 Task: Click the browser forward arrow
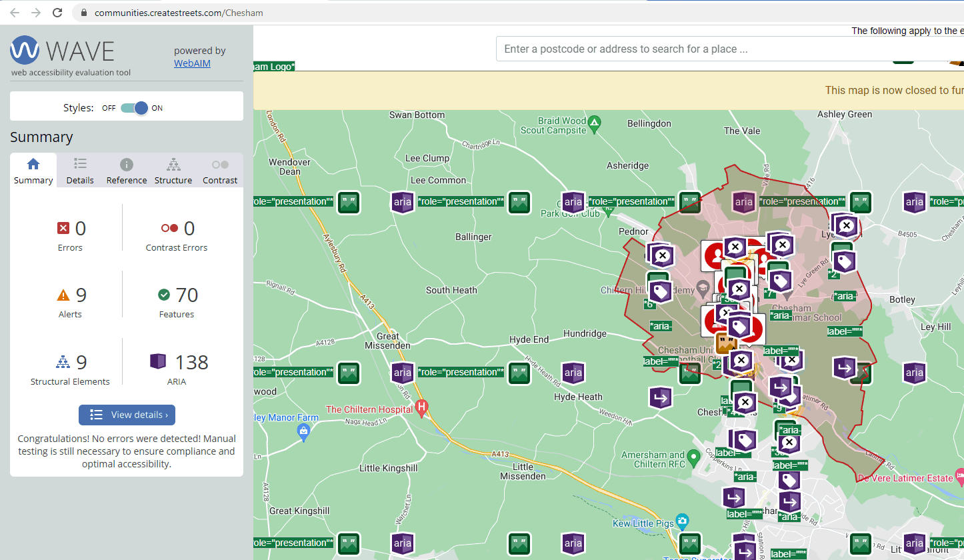pos(36,13)
